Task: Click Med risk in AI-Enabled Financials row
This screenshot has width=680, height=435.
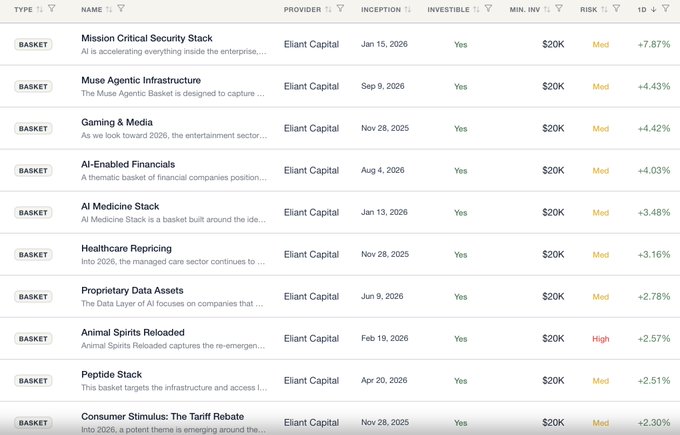Action: pyautogui.click(x=601, y=171)
